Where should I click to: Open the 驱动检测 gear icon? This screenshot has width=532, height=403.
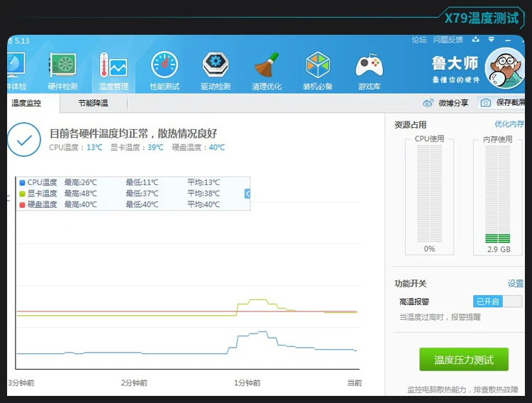tap(216, 65)
